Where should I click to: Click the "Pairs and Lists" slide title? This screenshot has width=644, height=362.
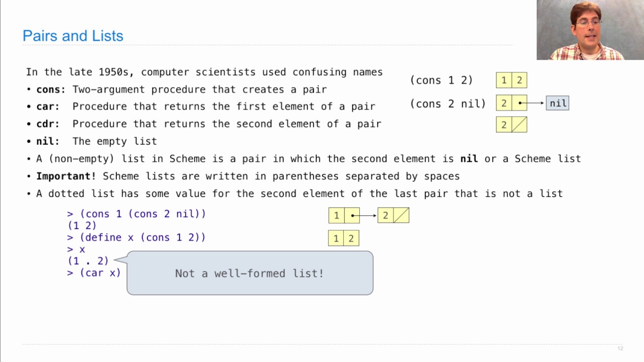pos(73,36)
